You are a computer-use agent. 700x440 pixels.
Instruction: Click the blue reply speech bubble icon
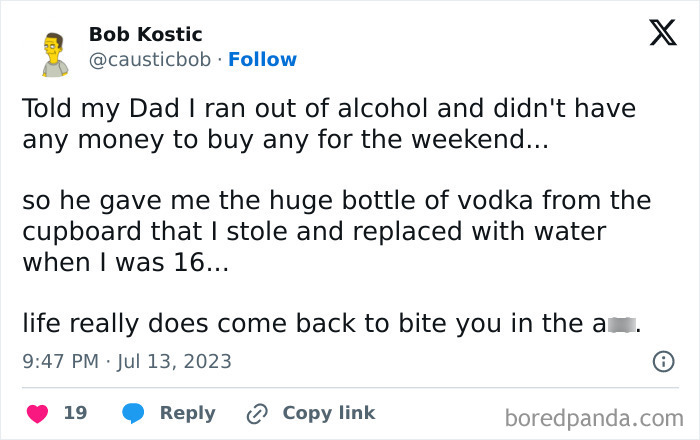point(132,413)
